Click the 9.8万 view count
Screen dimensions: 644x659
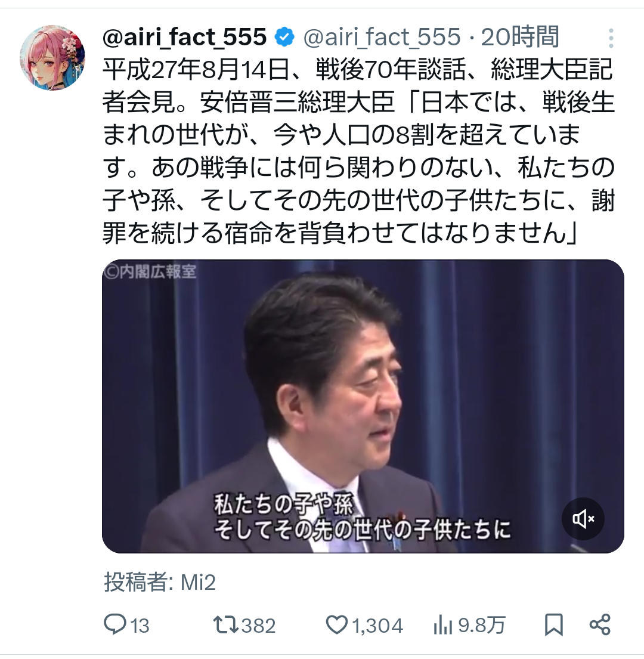481,626
